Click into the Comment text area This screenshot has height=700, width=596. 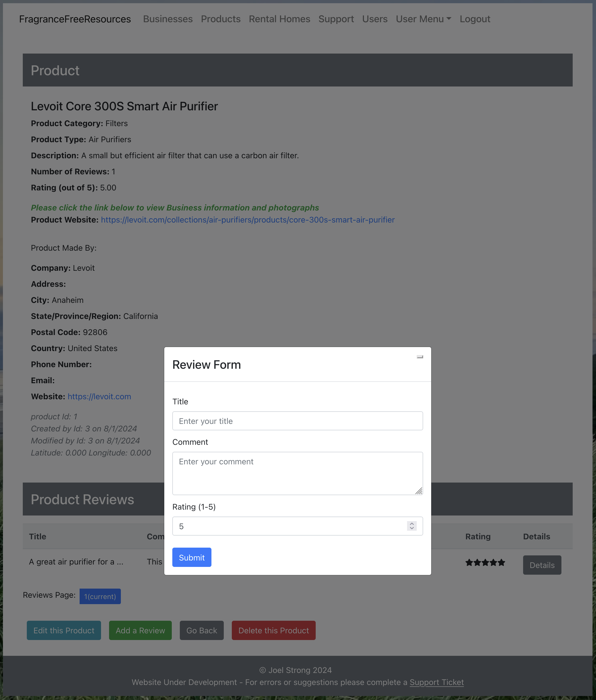pyautogui.click(x=297, y=473)
